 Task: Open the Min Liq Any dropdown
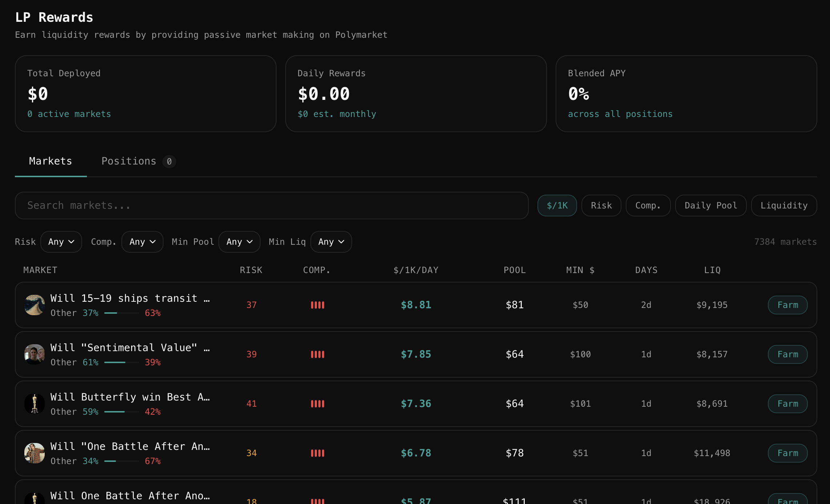tap(331, 242)
